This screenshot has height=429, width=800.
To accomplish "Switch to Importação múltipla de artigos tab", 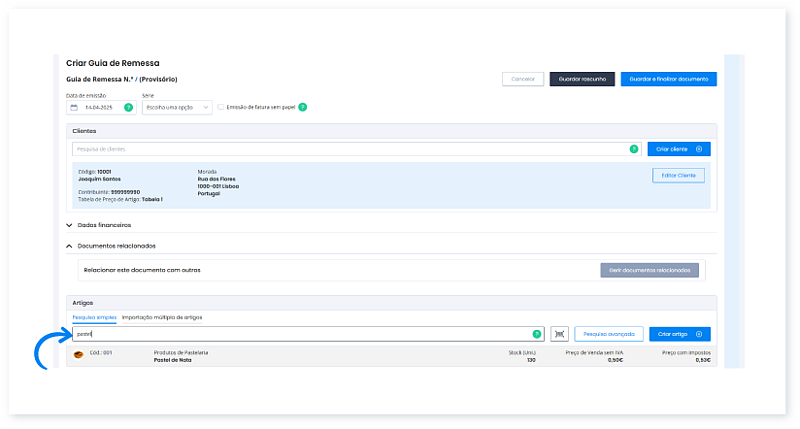I will [x=161, y=317].
